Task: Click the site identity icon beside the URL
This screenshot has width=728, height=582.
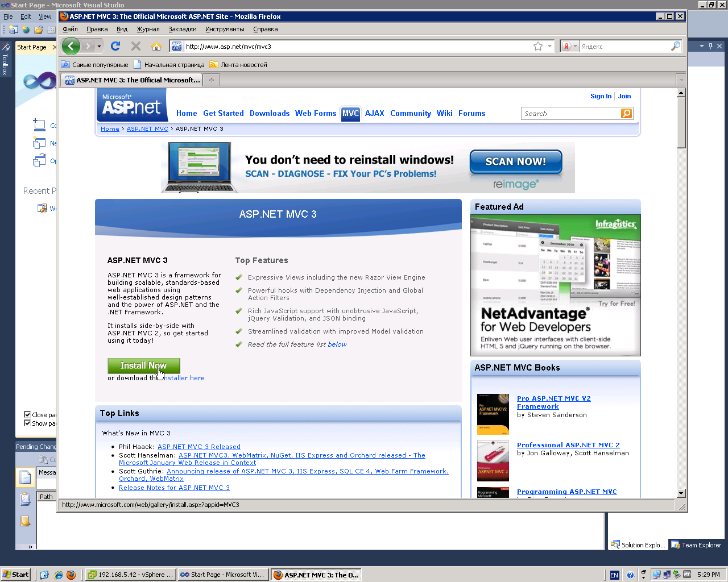Action: coord(177,46)
